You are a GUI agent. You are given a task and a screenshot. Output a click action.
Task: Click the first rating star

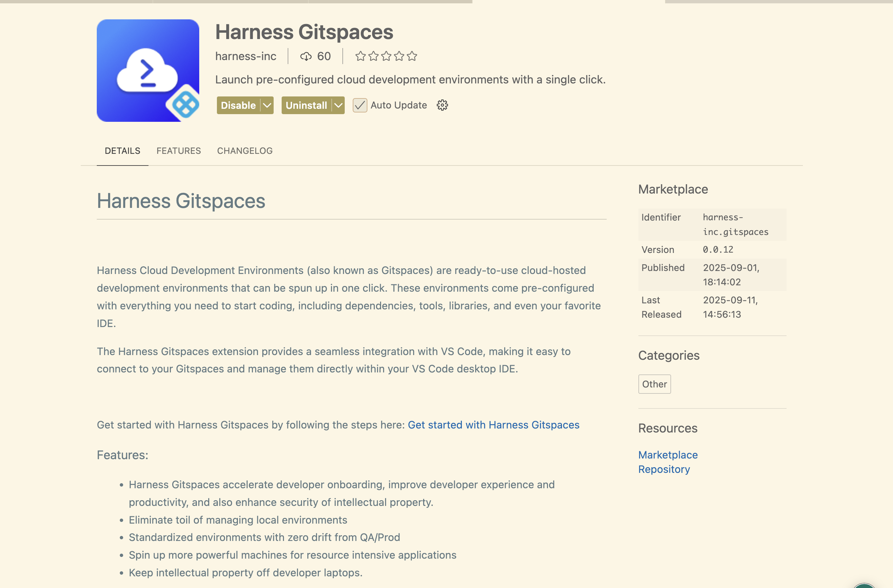click(360, 56)
